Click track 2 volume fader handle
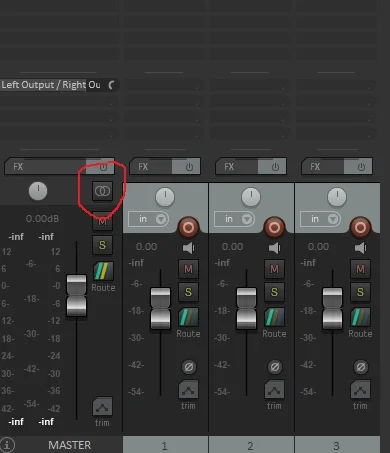Screen dimensions: 390x453 [246, 308]
